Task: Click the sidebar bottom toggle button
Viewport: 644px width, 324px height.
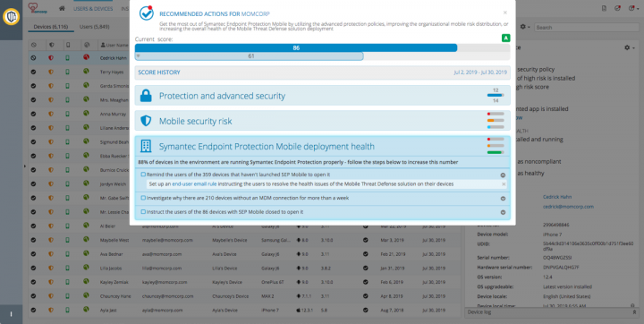Action: 11,314
